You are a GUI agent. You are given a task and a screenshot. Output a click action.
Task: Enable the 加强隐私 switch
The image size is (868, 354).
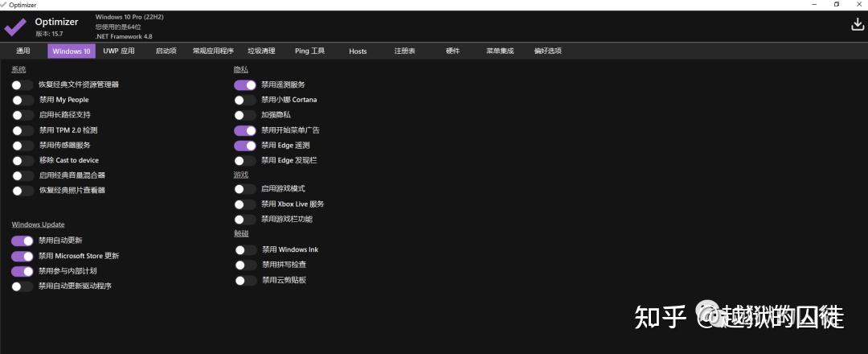click(x=244, y=115)
